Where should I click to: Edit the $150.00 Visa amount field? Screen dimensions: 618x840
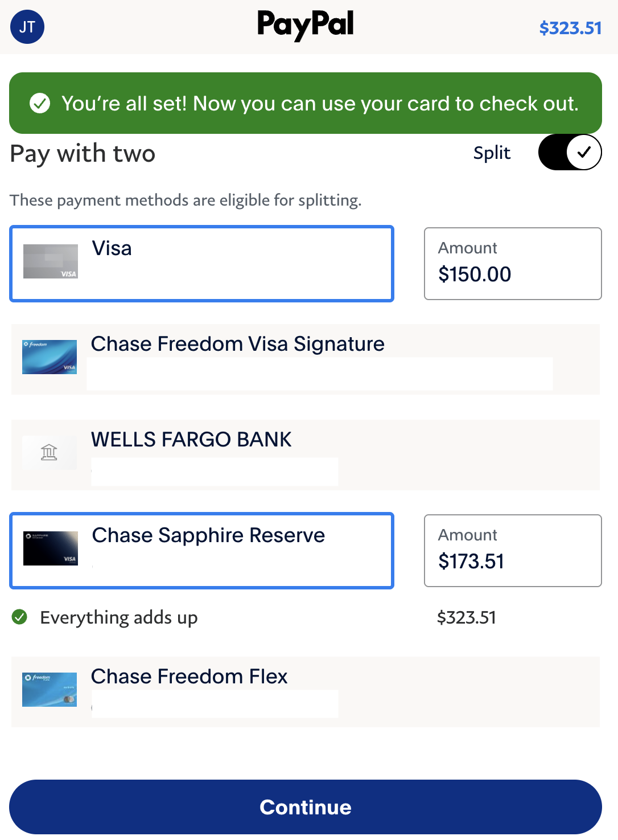513,264
